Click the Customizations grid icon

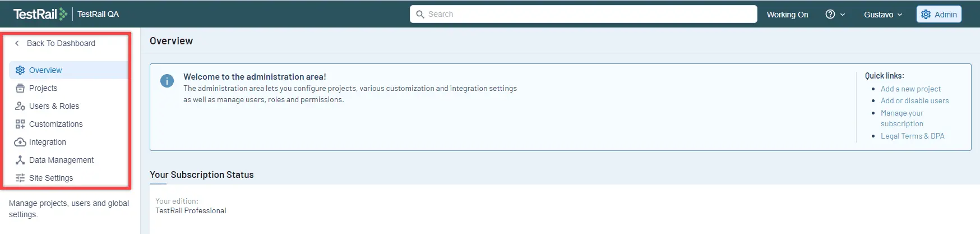pos(20,124)
